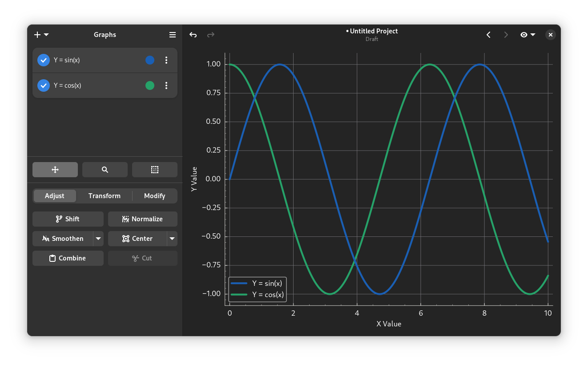Click the plot legend box

click(x=258, y=289)
